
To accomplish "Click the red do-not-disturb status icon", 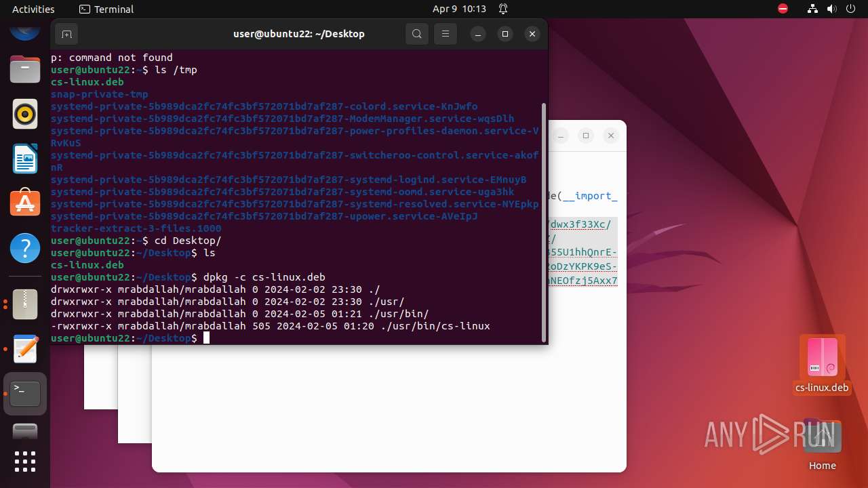I will click(783, 9).
